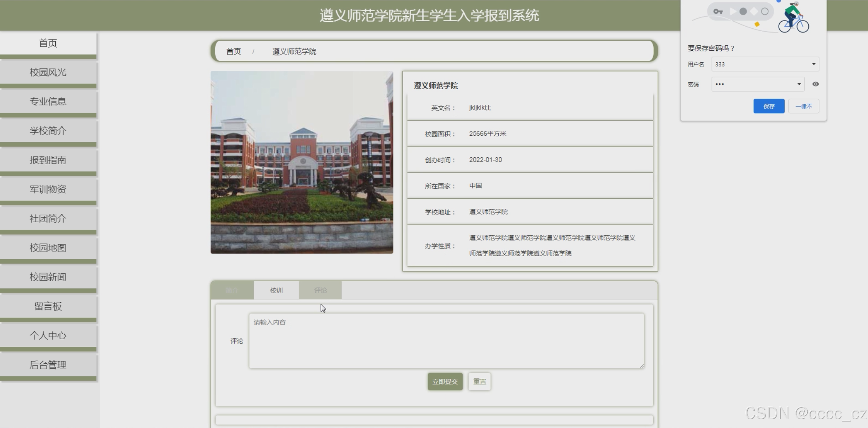The image size is (868, 428).
Task: Expand the username 333 dropdown arrow
Action: [x=813, y=64]
